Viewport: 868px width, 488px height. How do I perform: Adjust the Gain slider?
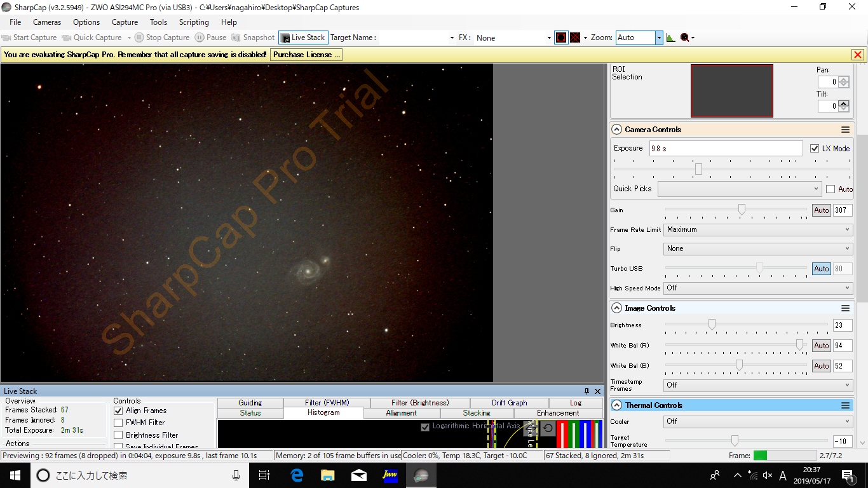(x=741, y=209)
